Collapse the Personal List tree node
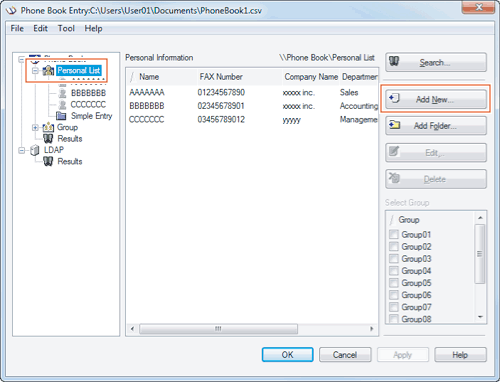This screenshot has width=500, height=382. [35, 71]
